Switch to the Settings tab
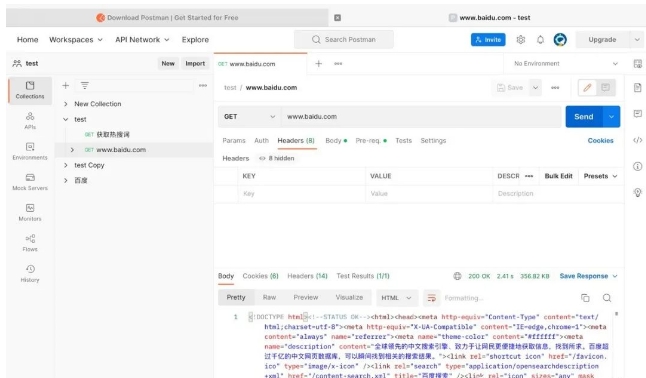The height and width of the screenshot is (378, 646). [x=433, y=141]
